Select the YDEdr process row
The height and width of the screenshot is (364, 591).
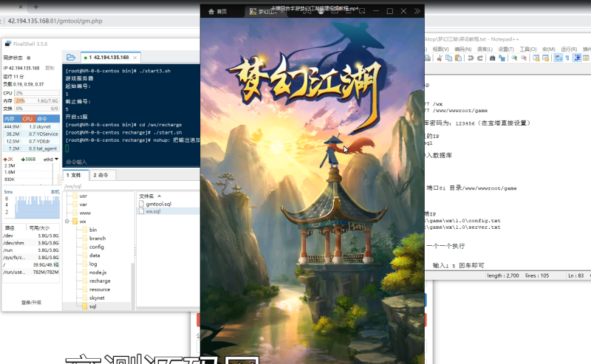[x=31, y=141]
